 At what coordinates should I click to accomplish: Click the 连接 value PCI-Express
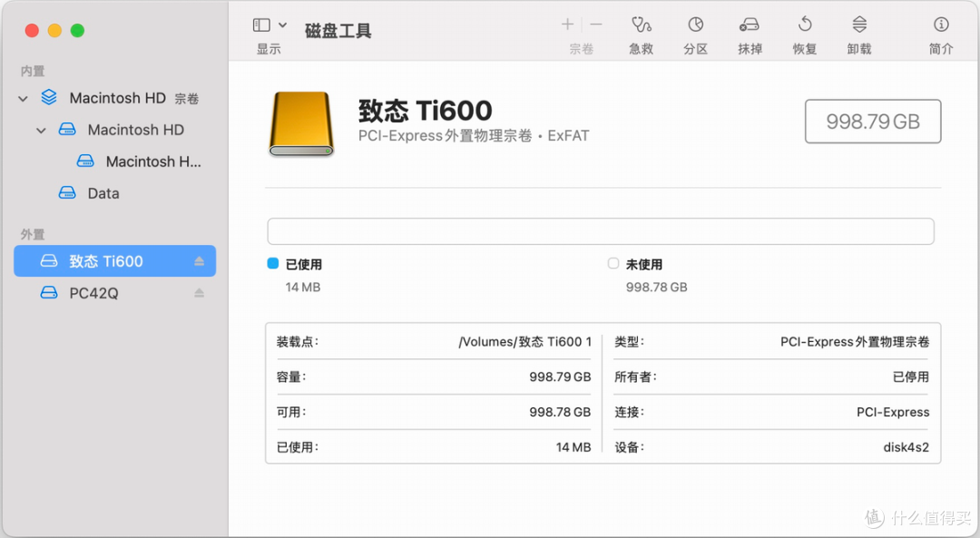pos(893,413)
